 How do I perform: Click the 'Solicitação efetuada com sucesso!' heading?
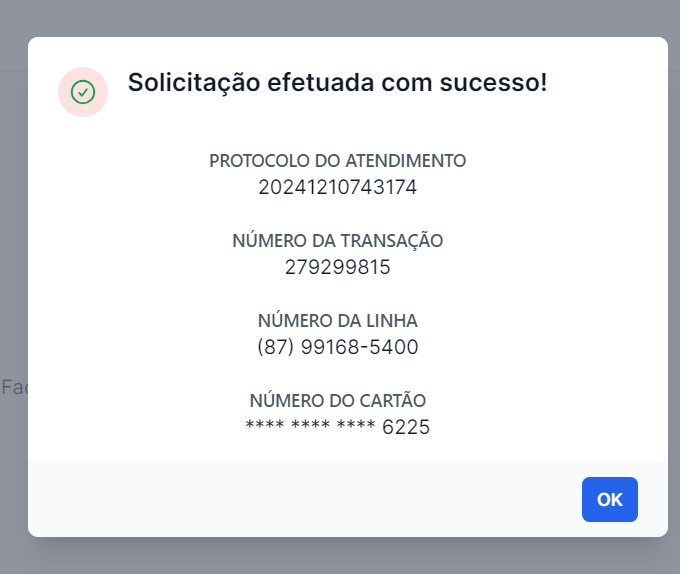click(x=337, y=82)
